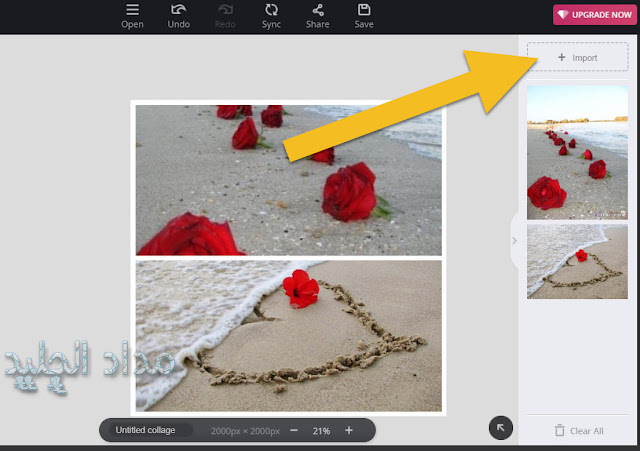Sync the collage project

[271, 10]
